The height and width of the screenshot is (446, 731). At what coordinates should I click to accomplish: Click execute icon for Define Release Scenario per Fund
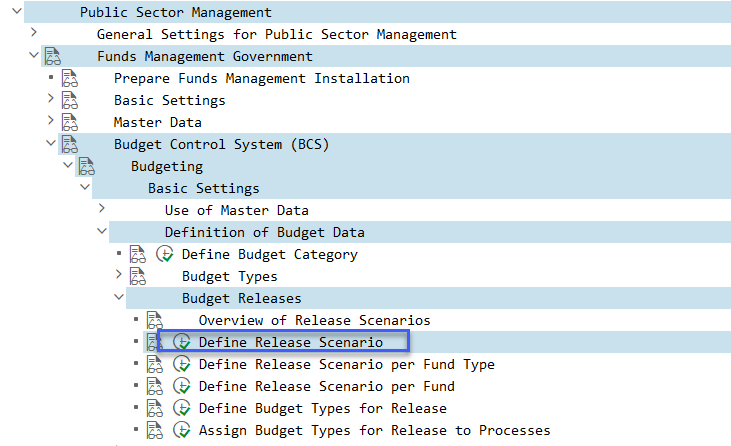182,386
